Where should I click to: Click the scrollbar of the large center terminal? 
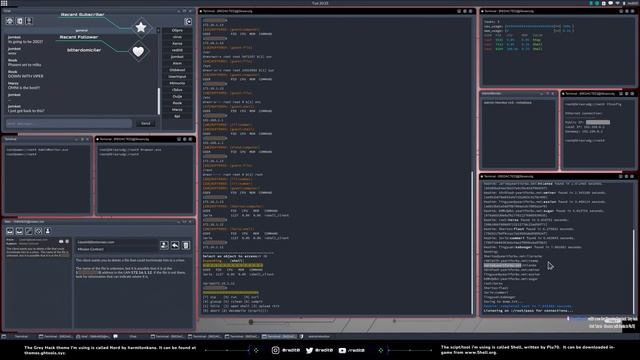pyautogui.click(x=473, y=243)
